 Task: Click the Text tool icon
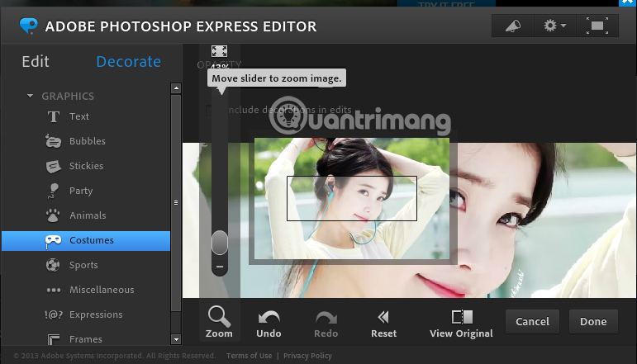53,117
